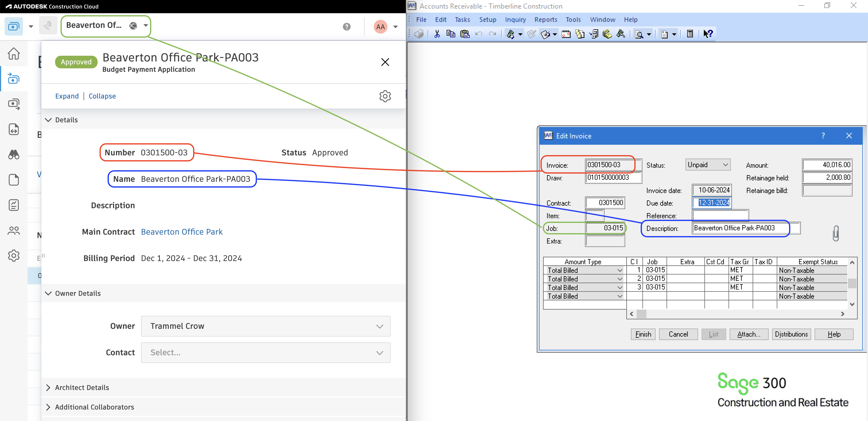The width and height of the screenshot is (868, 421).
Task: Click the What's This help pointer icon
Action: [x=708, y=34]
